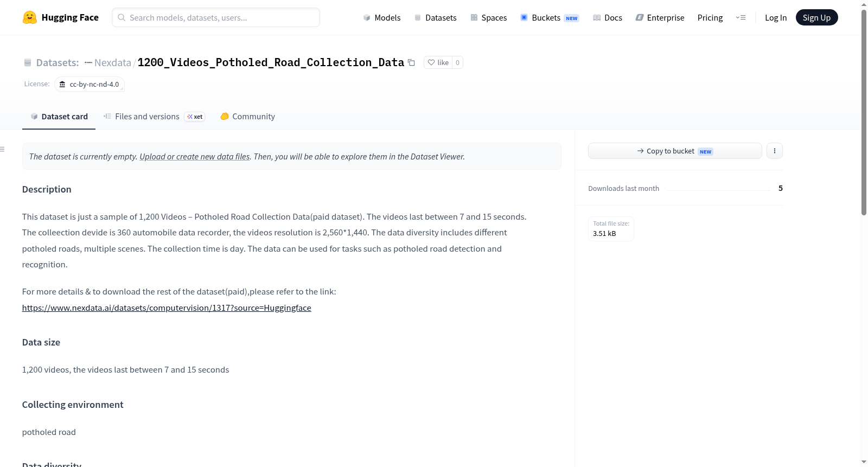The height and width of the screenshot is (467, 868).
Task: Click the cc-by-nc-nd-4.0 license tag
Action: [90, 84]
